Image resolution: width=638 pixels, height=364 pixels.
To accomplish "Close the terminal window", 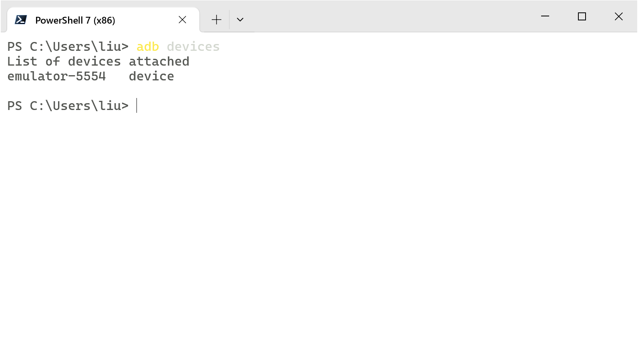I will point(618,16).
